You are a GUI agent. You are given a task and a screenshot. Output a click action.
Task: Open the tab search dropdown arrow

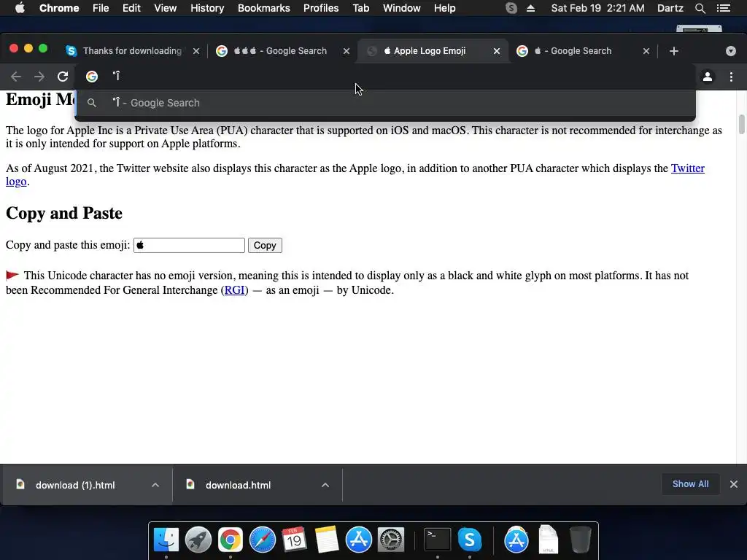(x=731, y=51)
